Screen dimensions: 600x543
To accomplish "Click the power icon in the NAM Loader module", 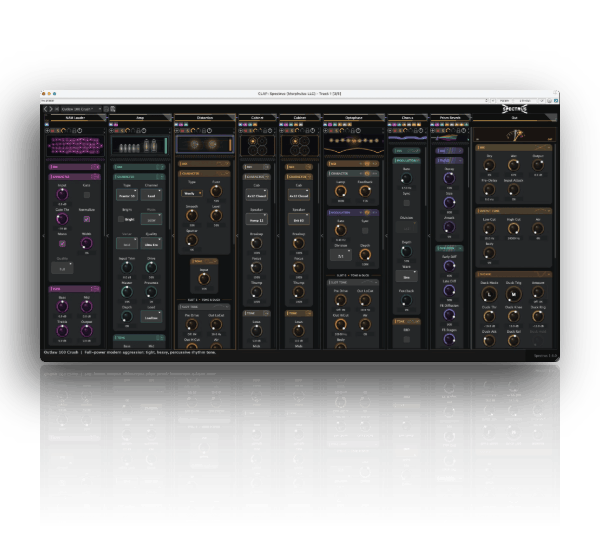I will [80, 131].
